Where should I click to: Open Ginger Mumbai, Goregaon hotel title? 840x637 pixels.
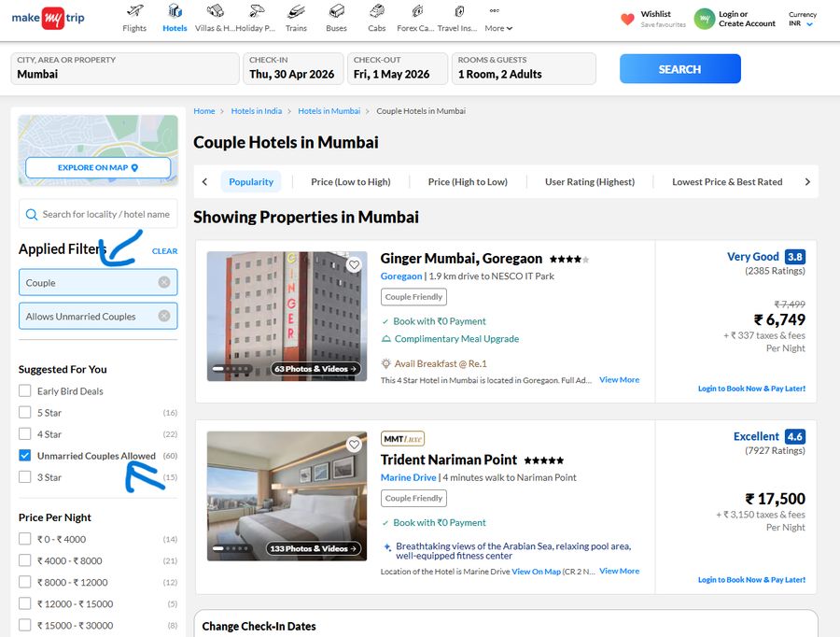(461, 259)
